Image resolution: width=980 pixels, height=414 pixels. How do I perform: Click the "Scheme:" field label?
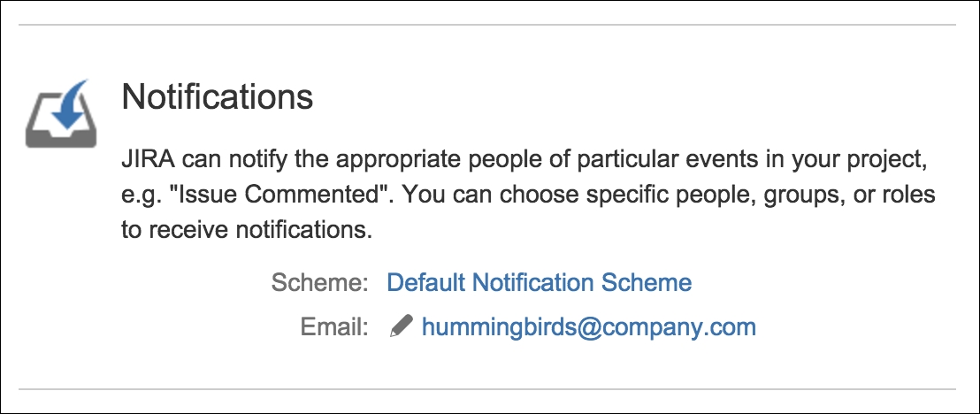pos(320,283)
